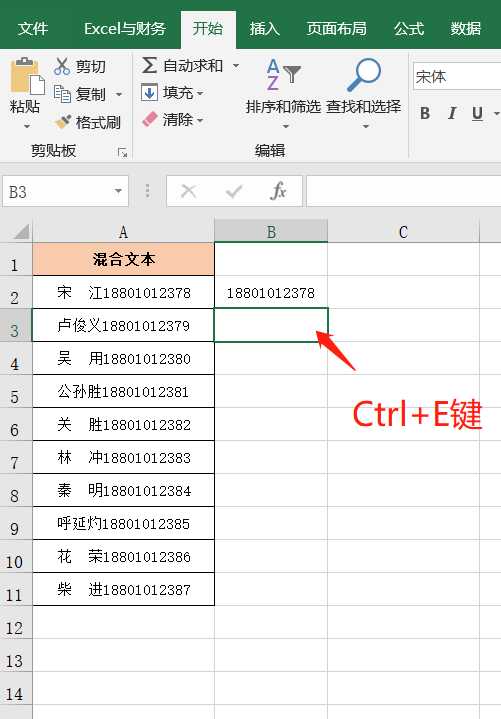This screenshot has height=719, width=501.
Task: Click the 混合文本 header cell
Action: tap(123, 260)
